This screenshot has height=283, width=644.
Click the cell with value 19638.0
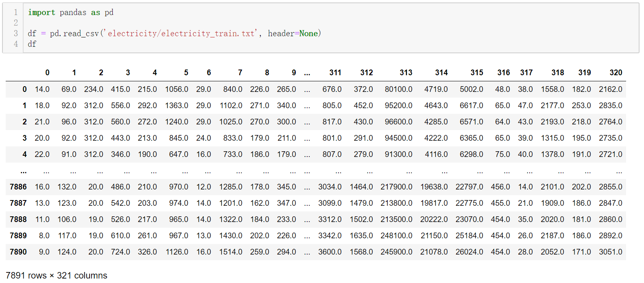click(x=434, y=187)
